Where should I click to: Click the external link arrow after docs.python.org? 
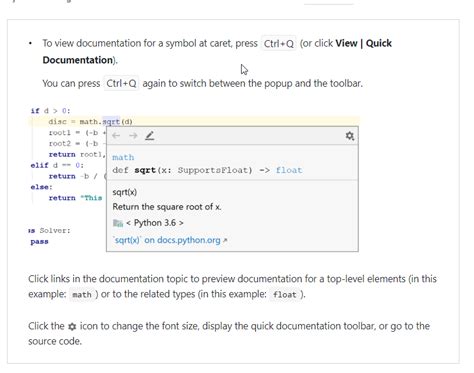click(x=225, y=240)
